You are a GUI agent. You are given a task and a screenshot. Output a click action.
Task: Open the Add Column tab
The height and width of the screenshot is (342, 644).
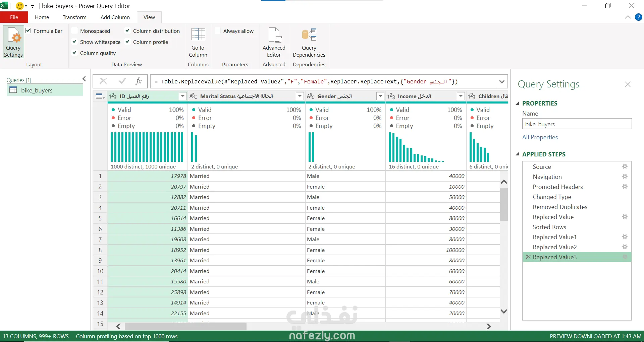[115, 17]
